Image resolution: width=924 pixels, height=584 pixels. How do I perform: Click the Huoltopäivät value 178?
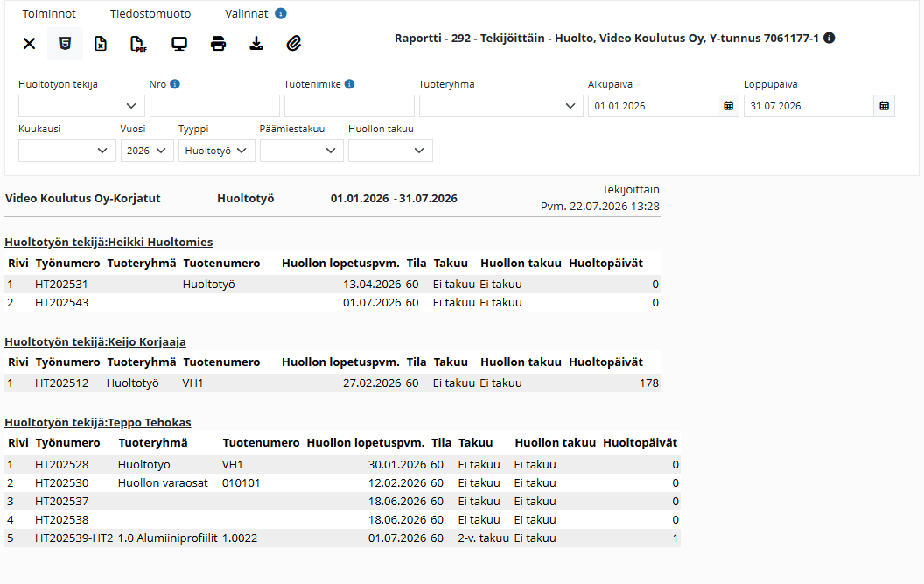[648, 383]
